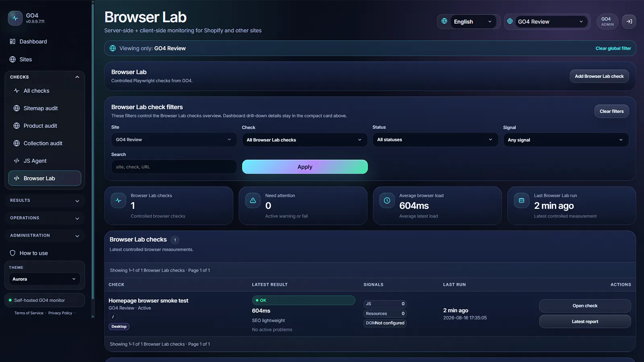Viewport: 644px width, 362px height.
Task: Click the Last Browser Lab run icon
Action: [x=522, y=200]
